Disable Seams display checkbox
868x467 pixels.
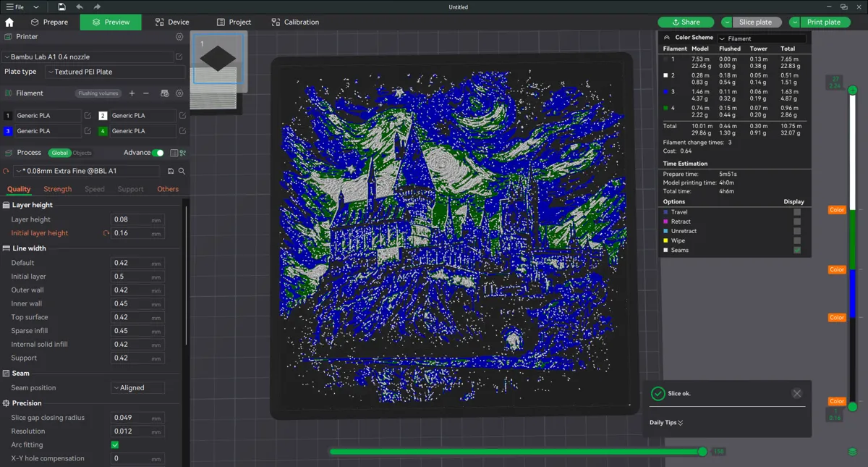click(797, 250)
